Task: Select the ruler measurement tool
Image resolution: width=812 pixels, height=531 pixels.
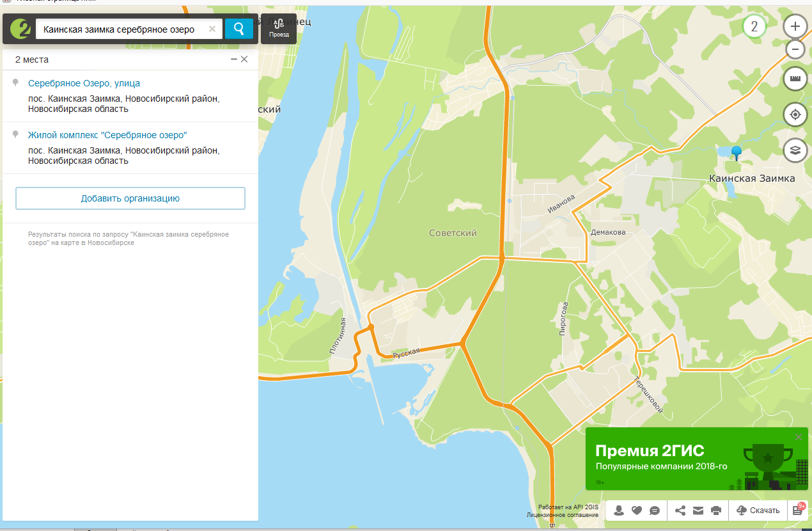Action: click(795, 79)
